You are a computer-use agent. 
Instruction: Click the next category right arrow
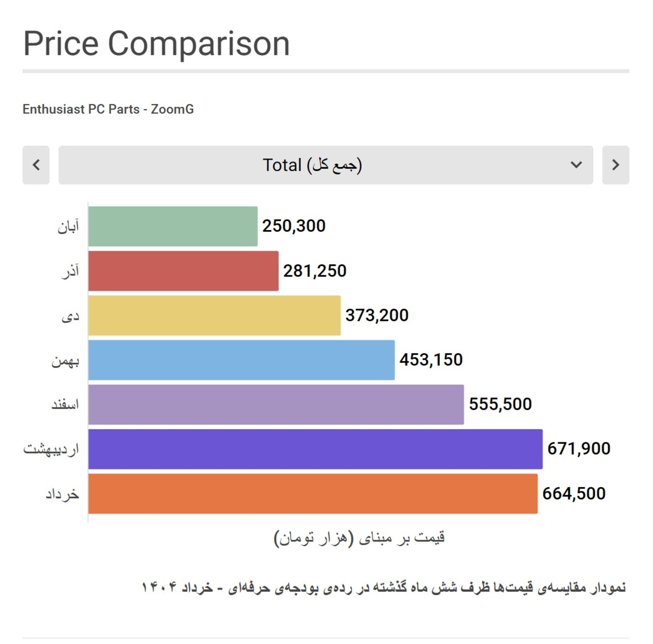pos(616,165)
